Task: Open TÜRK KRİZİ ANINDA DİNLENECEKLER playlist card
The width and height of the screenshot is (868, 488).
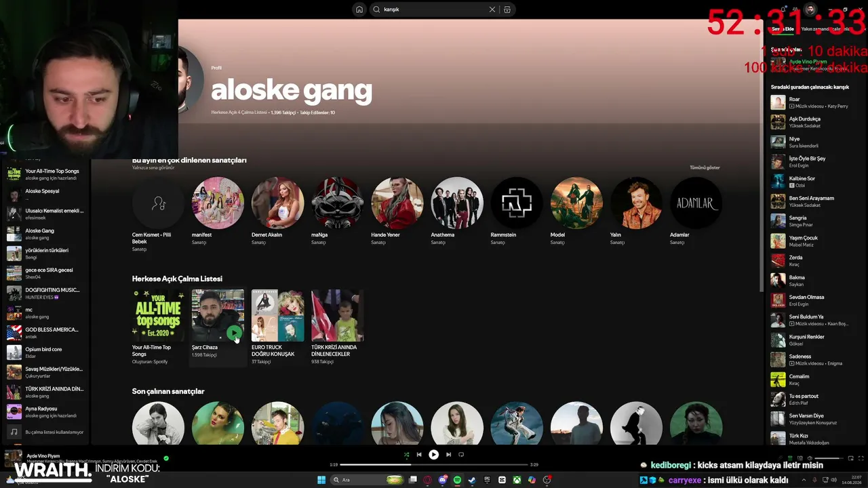Action: [337, 327]
